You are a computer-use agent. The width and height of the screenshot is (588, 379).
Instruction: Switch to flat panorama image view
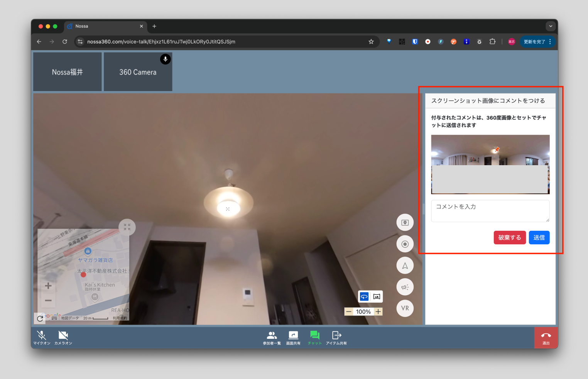pos(377,296)
